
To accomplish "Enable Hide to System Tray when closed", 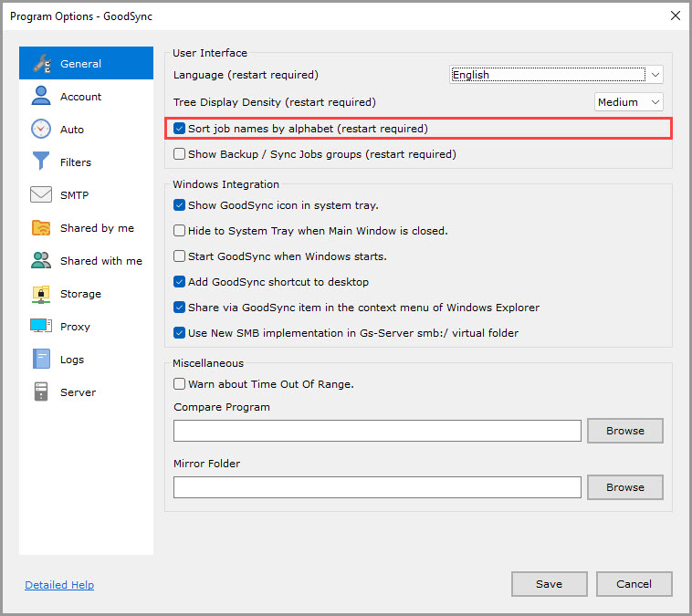I will [179, 231].
